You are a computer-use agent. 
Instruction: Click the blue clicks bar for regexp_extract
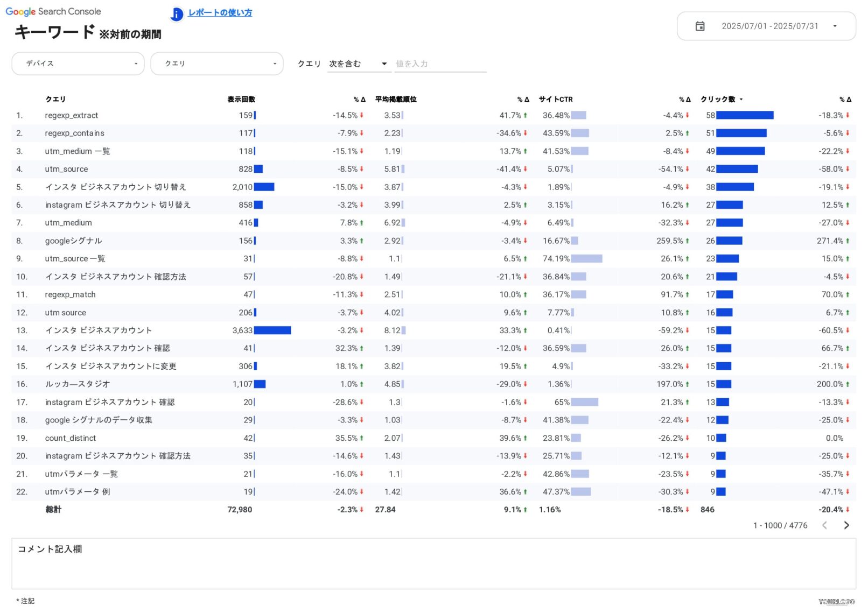click(745, 116)
